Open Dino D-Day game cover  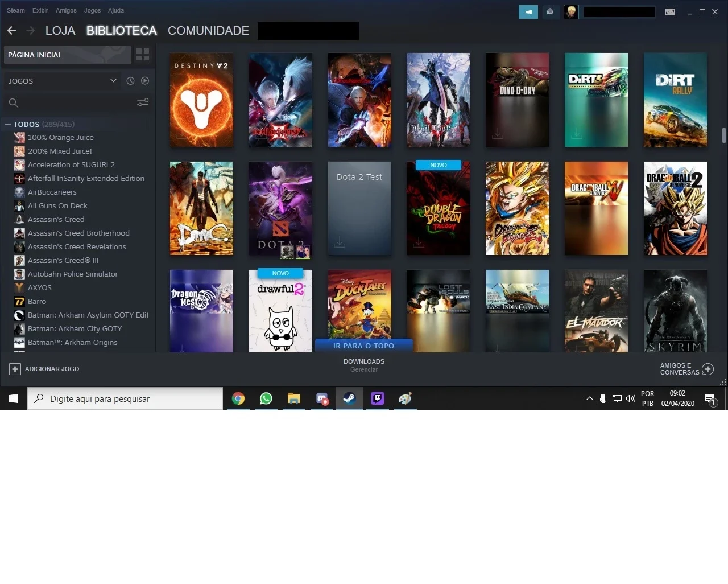coord(517,100)
